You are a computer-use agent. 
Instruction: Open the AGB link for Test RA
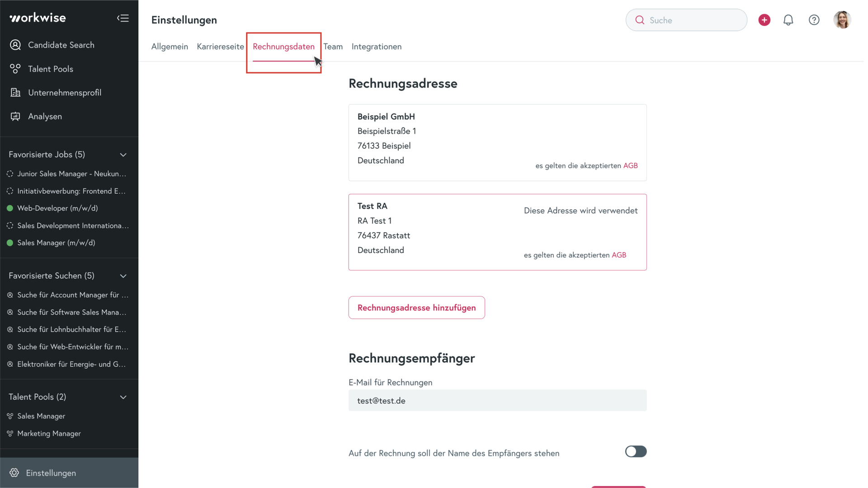click(619, 255)
